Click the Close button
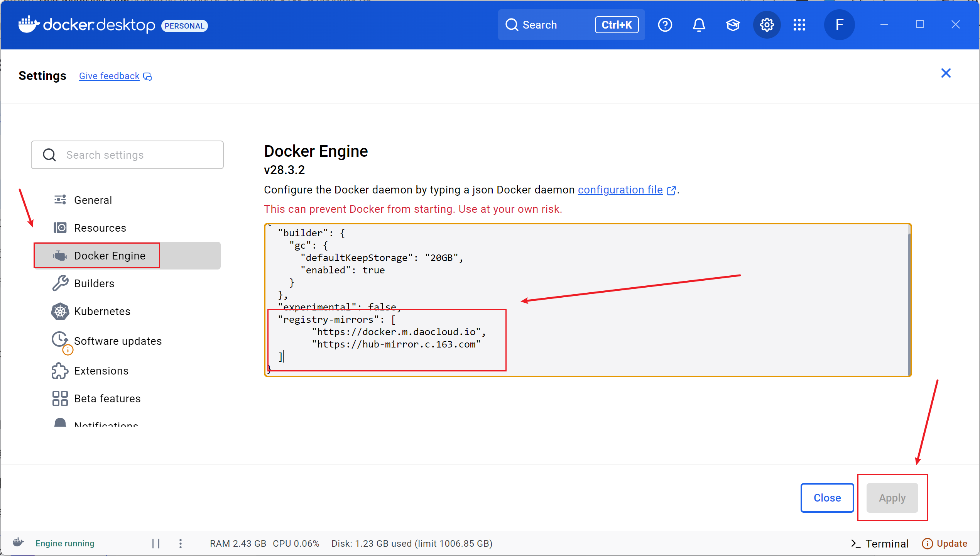This screenshot has height=556, width=980. point(827,498)
